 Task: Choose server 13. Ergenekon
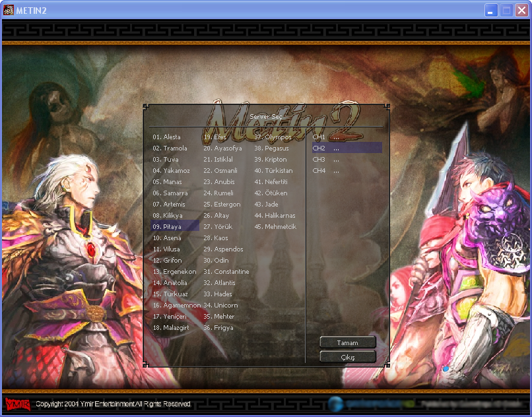tap(174, 271)
